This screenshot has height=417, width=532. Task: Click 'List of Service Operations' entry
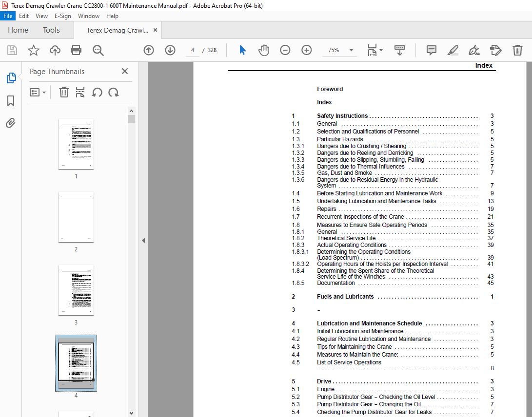pyautogui.click(x=349, y=362)
